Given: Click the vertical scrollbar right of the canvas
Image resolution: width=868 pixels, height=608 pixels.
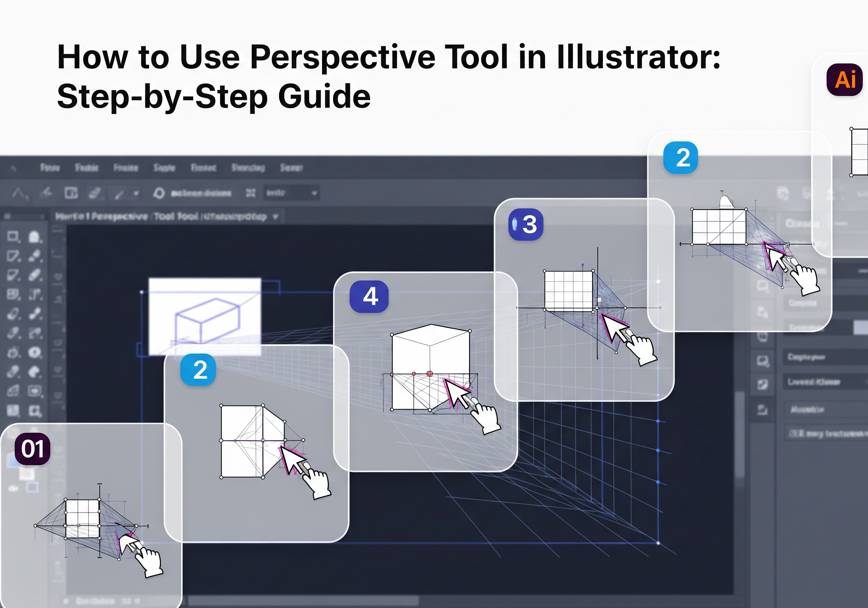Looking at the screenshot, I should pos(740,435).
